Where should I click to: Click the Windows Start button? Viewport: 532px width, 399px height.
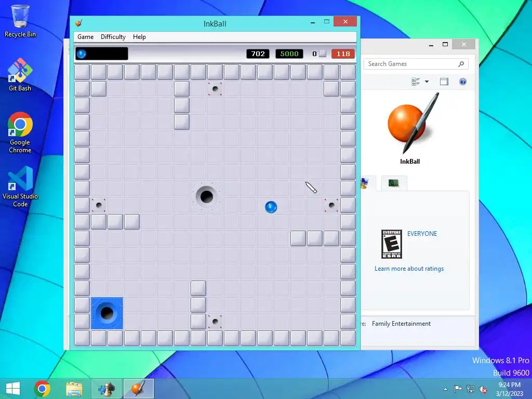coord(13,389)
